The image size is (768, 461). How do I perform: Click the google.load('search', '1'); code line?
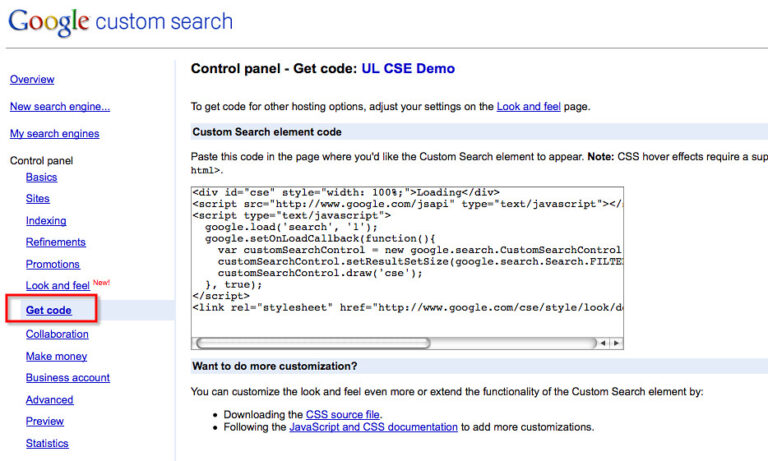coord(291,227)
